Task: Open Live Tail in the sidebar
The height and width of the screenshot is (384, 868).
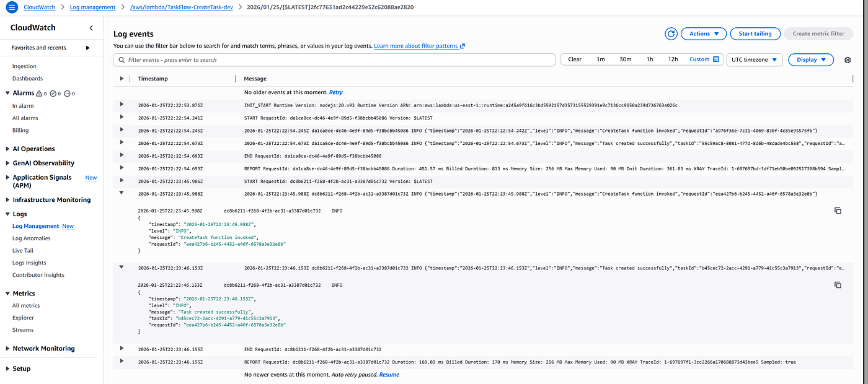Action: coord(23,250)
